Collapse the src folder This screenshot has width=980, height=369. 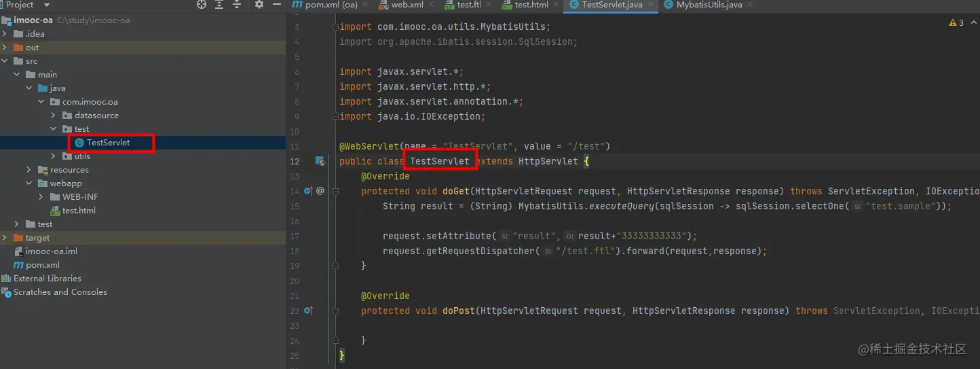[5, 61]
